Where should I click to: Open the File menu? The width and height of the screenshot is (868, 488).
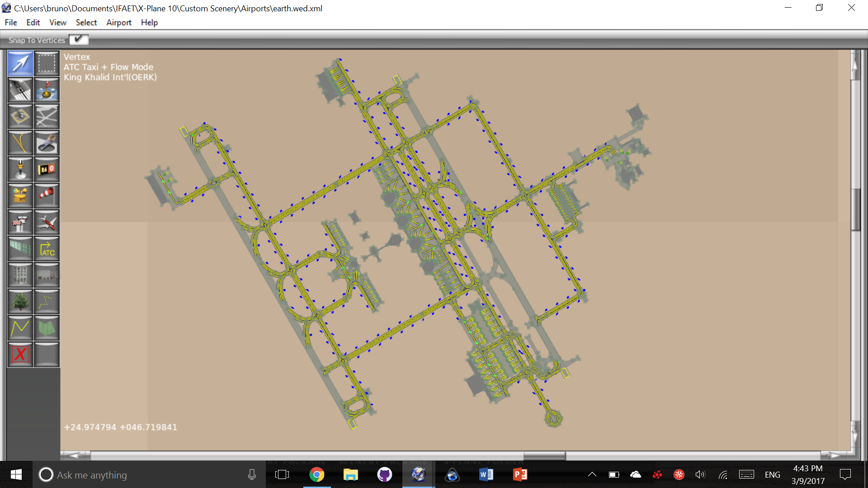click(x=11, y=23)
